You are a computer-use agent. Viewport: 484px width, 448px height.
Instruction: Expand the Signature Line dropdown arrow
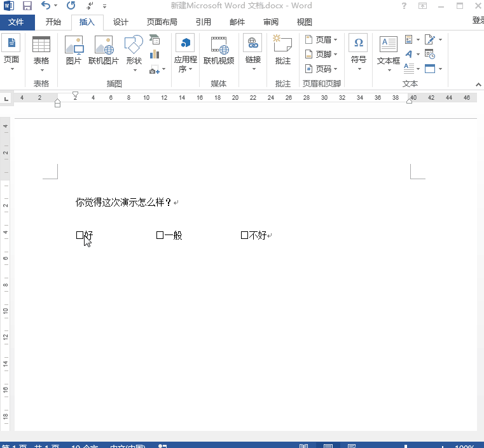441,40
